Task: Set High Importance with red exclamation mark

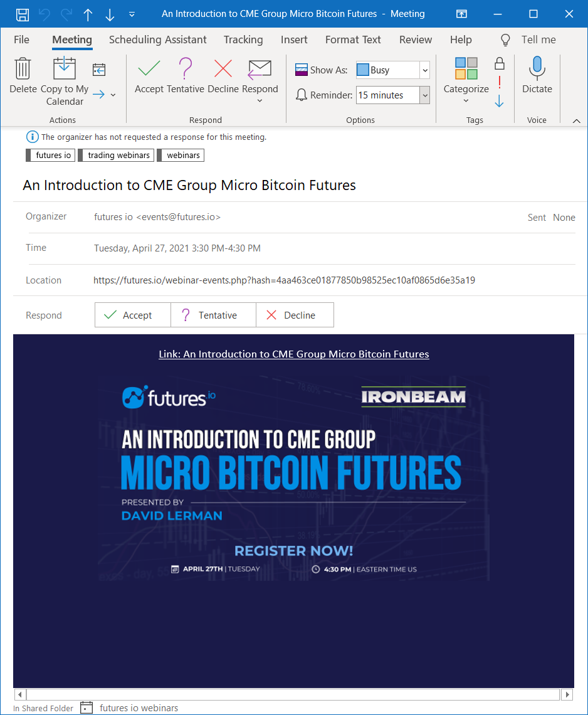Action: coord(500,82)
